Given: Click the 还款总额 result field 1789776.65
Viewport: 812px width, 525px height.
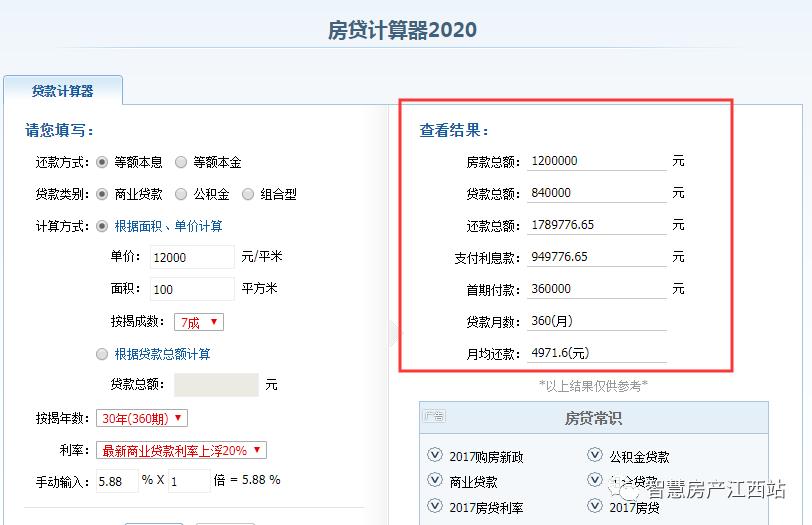Looking at the screenshot, I should (x=597, y=225).
